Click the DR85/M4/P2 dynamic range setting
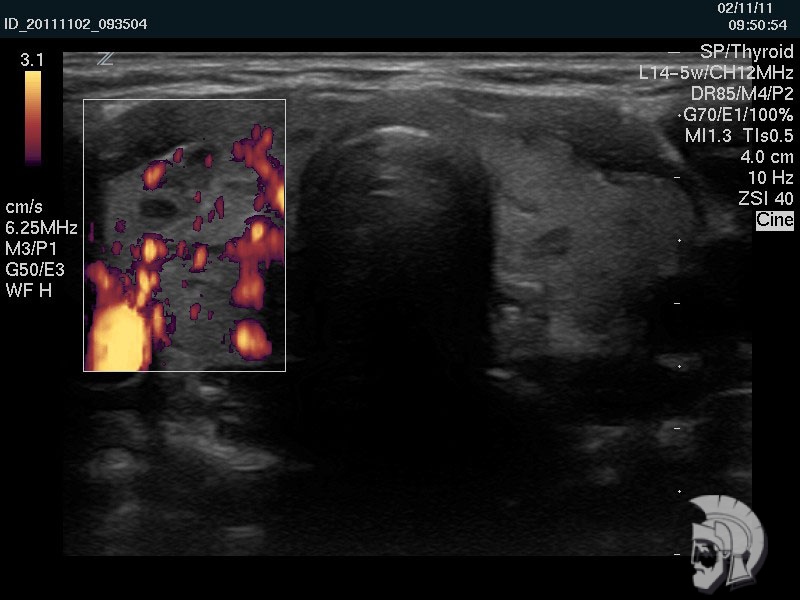This screenshot has height=600, width=800. pyautogui.click(x=741, y=94)
